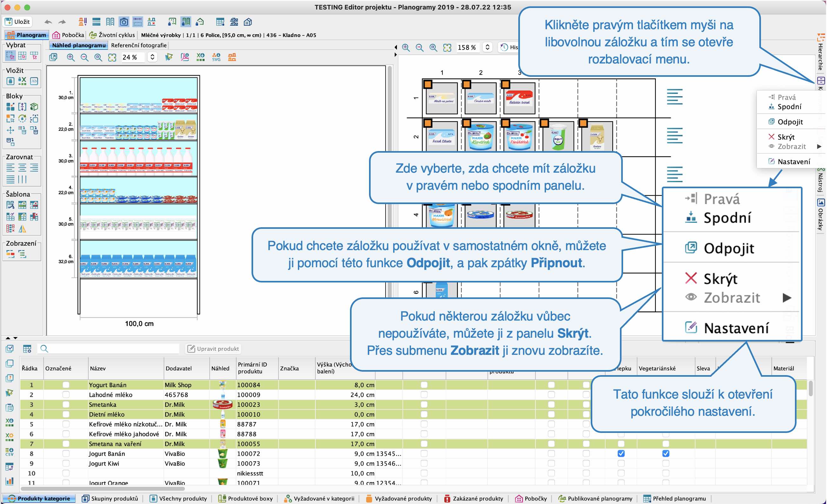Fit the preview using the icon beside 24 %

112,57
